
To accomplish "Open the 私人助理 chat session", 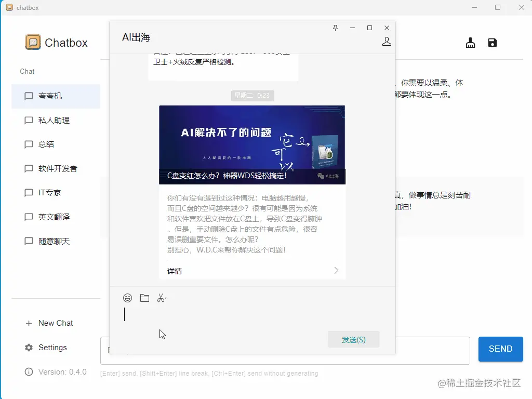I will [56, 121].
